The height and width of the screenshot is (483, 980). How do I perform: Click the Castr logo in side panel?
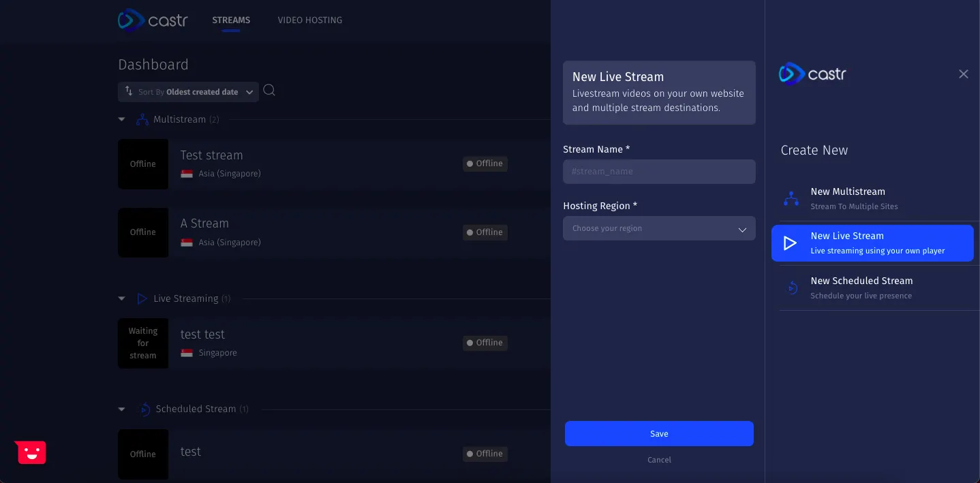(812, 74)
